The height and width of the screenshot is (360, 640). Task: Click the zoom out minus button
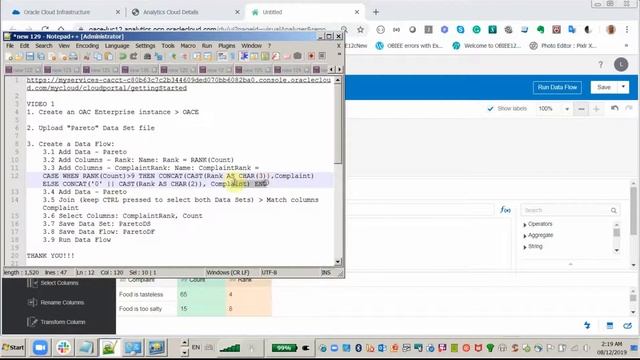point(581,109)
